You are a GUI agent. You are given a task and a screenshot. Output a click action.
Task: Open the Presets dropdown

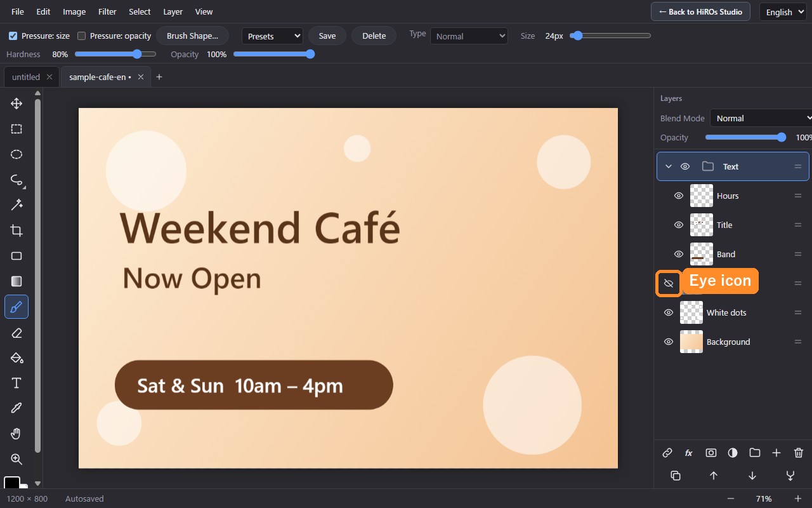pos(272,36)
